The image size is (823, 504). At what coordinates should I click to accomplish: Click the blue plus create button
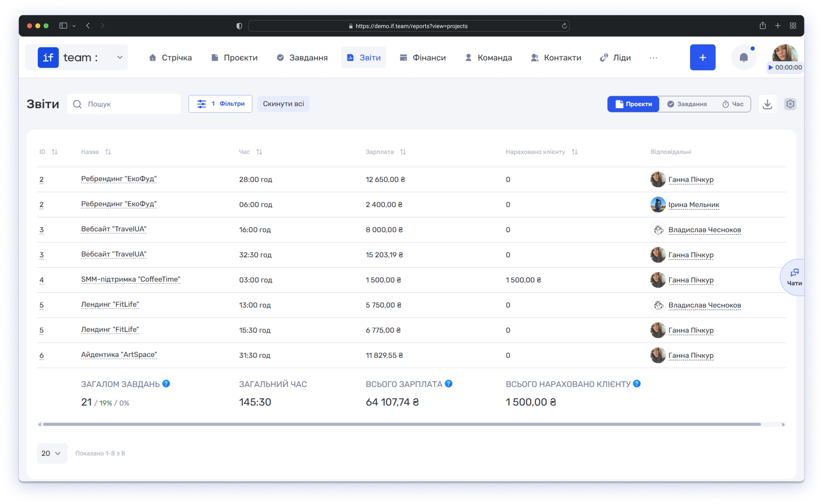tap(702, 57)
